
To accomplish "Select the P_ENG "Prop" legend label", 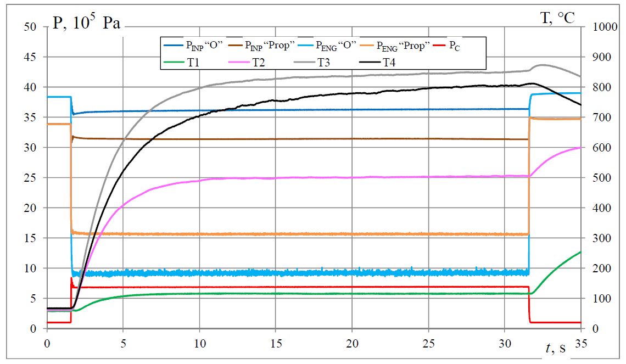I will coord(403,46).
